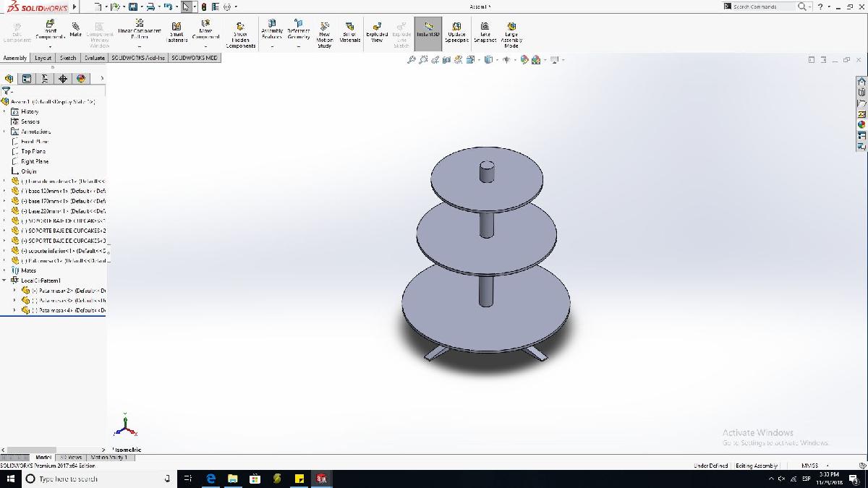Open Windows Start menu
Screen dimensions: 868x488
point(10,479)
